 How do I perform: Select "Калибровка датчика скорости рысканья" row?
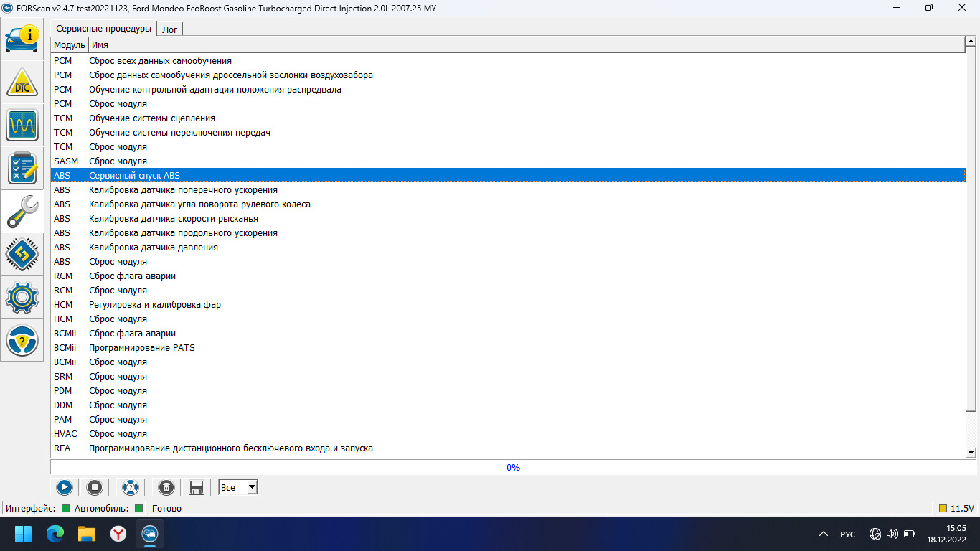point(508,219)
